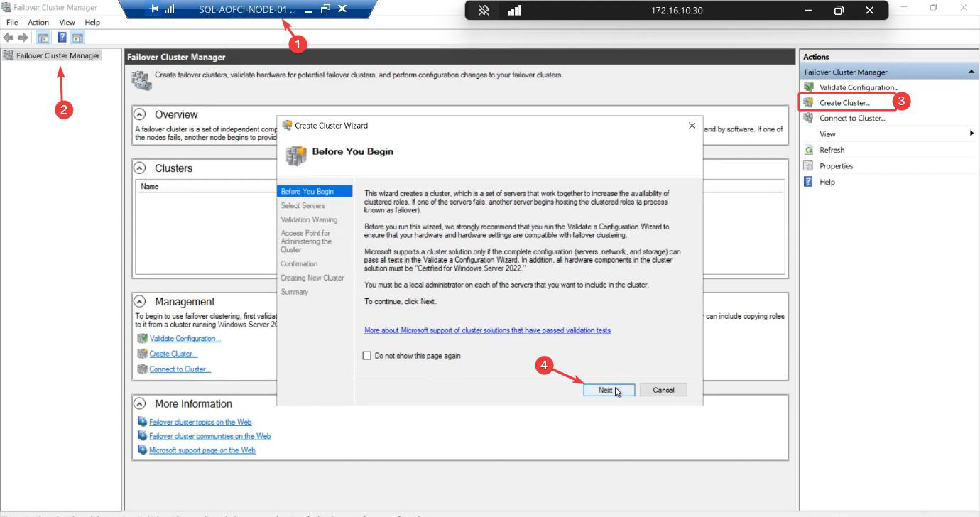Select Failover Cluster Manager tree node
The height and width of the screenshot is (517, 980).
pos(58,55)
